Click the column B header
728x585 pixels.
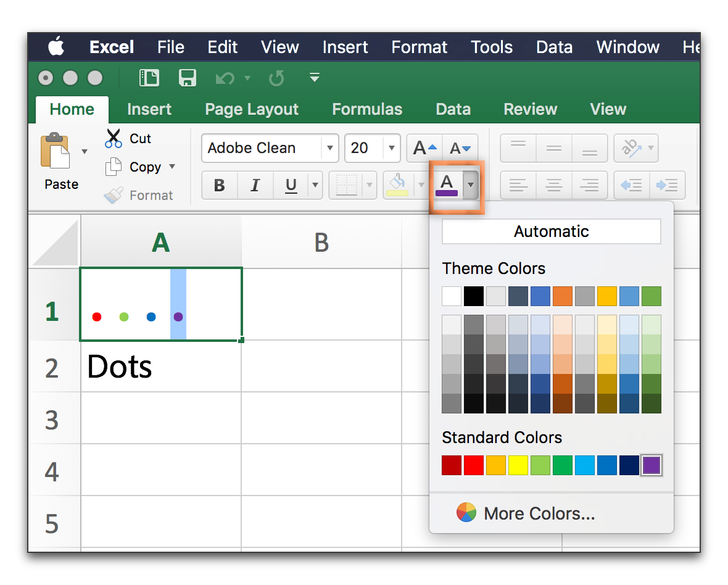[x=321, y=243]
